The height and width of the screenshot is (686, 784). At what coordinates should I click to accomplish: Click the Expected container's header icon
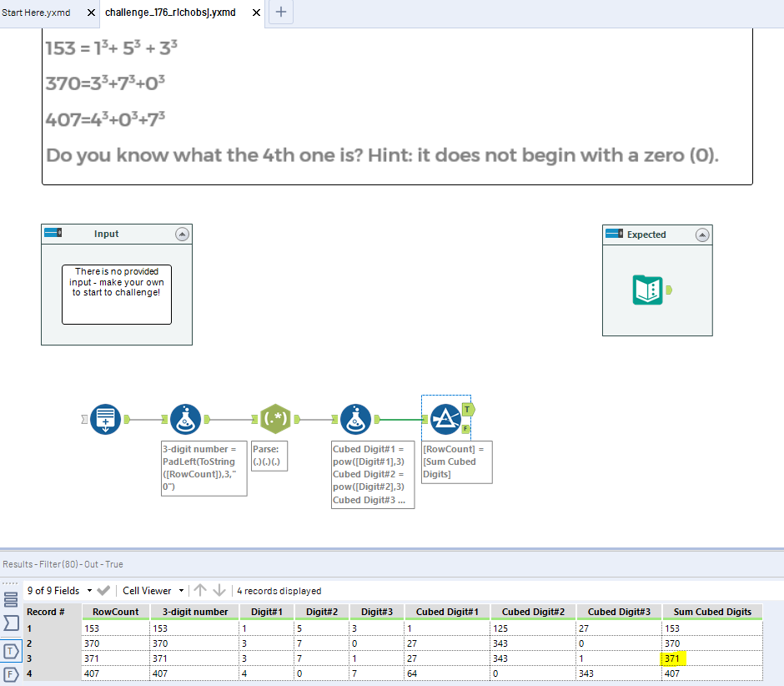tap(614, 234)
